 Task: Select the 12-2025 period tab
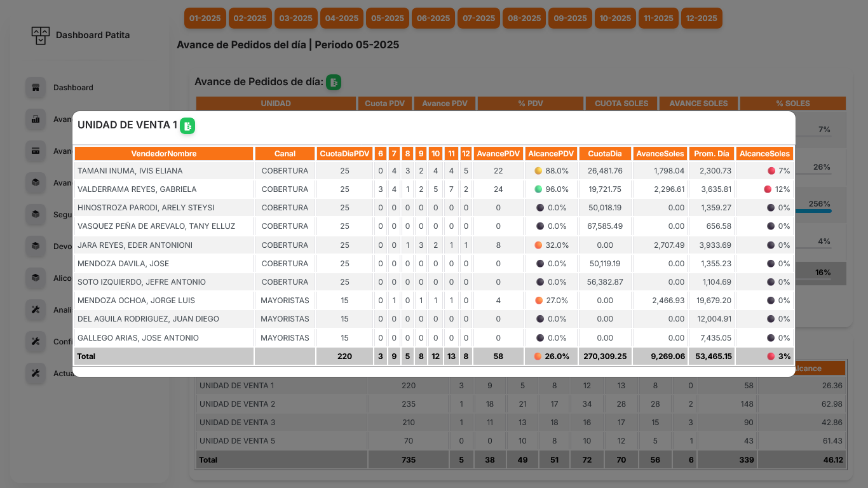pos(702,18)
